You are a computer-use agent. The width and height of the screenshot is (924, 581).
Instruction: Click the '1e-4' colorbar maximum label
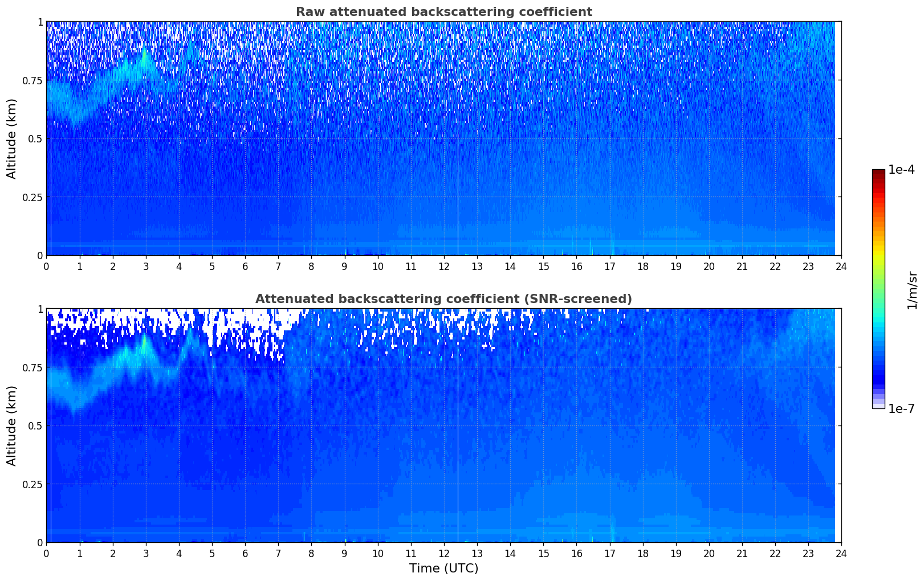[901, 170]
